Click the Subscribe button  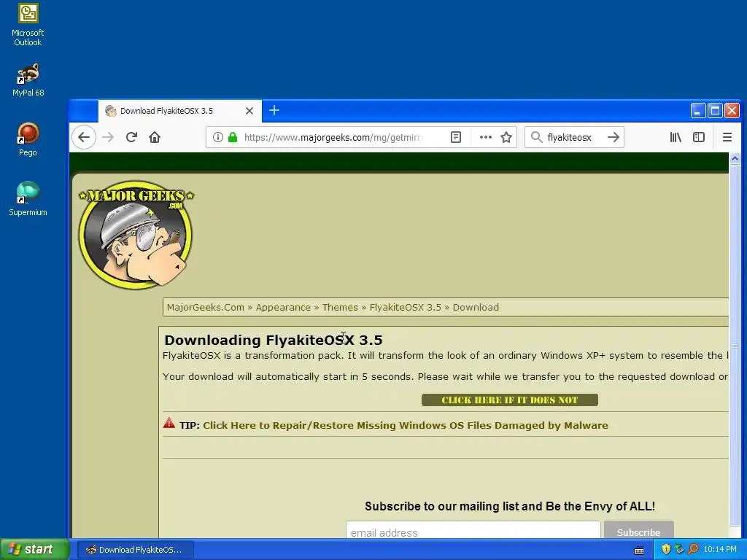pyautogui.click(x=639, y=531)
